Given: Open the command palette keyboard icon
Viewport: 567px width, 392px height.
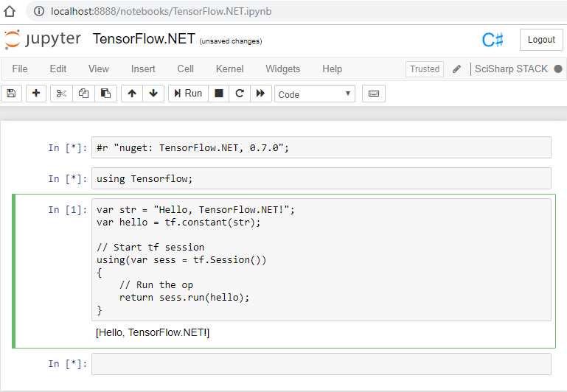Looking at the screenshot, I should pyautogui.click(x=374, y=94).
